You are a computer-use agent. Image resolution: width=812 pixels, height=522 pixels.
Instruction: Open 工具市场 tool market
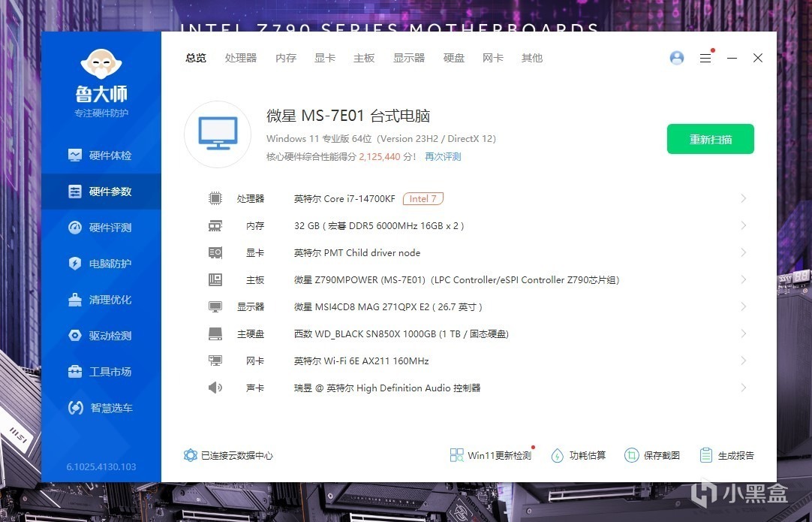tap(101, 372)
